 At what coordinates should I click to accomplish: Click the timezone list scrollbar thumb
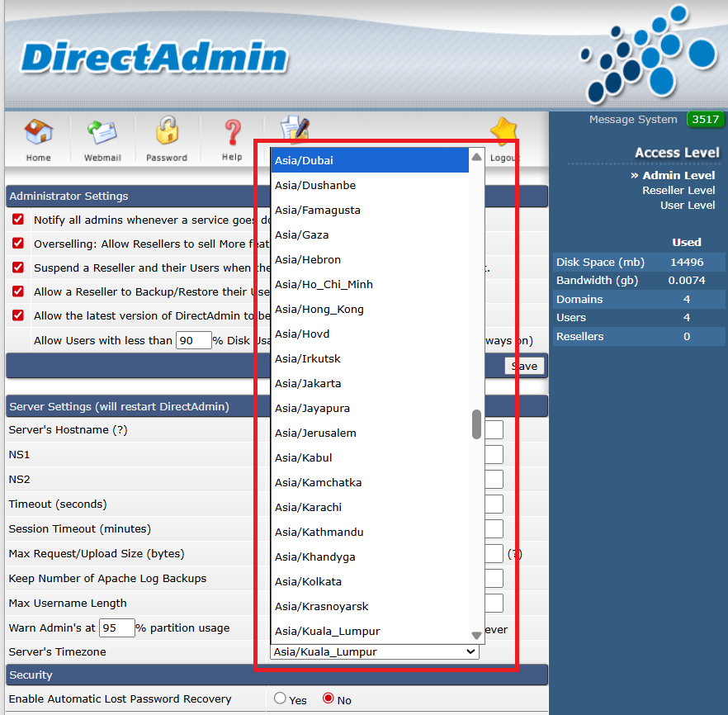pyautogui.click(x=476, y=424)
